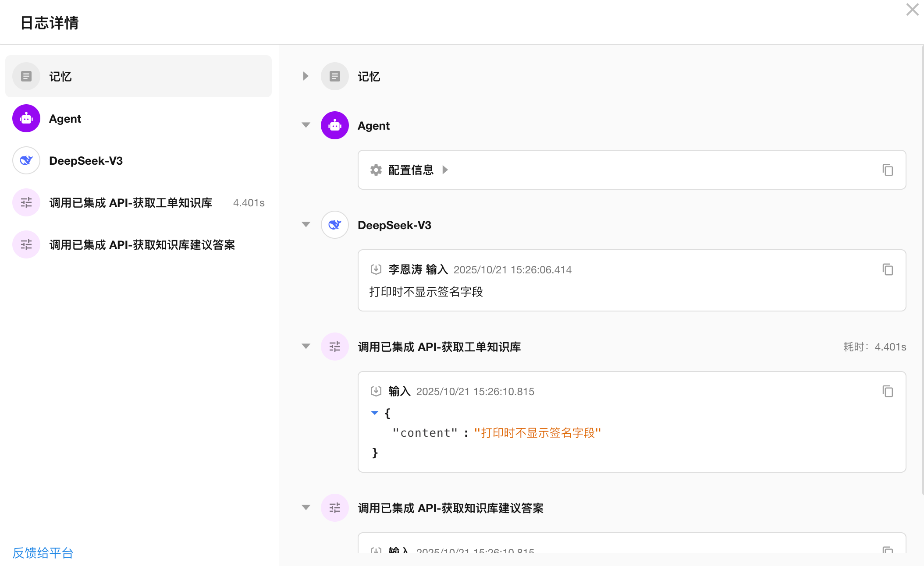Select 调用已集成 API-获取工单知识库 in sidebar

point(131,202)
